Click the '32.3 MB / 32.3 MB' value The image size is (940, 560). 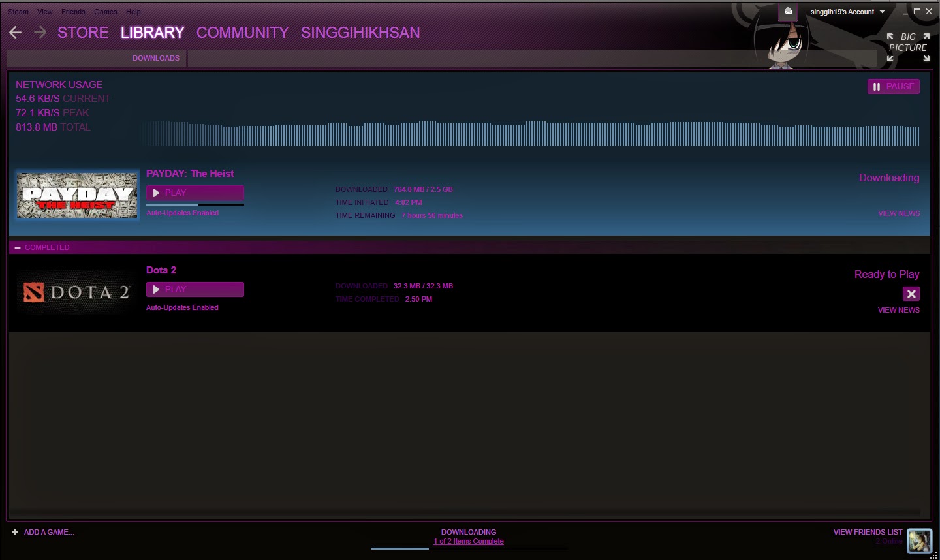pyautogui.click(x=423, y=286)
